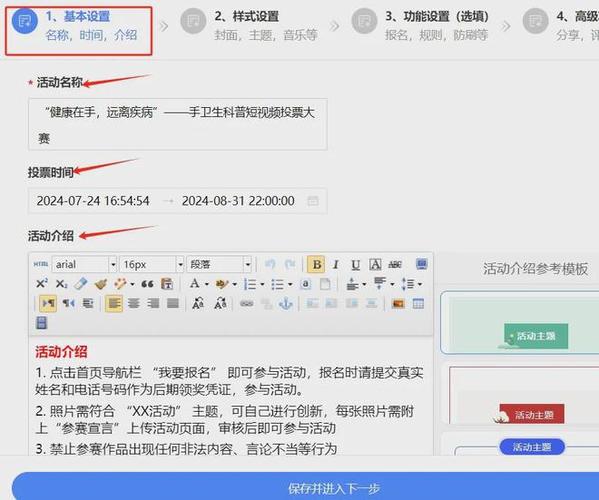Apply subscript formatting
Image resolution: width=599 pixels, height=500 pixels.
coord(61,284)
